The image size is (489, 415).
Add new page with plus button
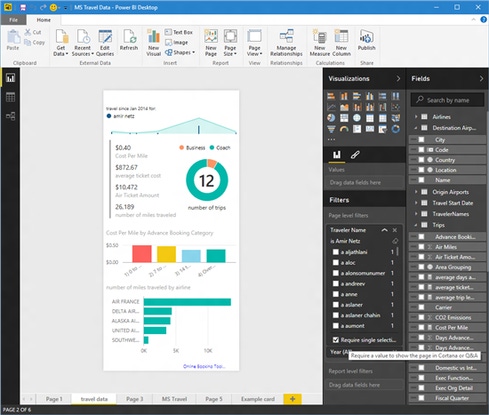pos(292,399)
